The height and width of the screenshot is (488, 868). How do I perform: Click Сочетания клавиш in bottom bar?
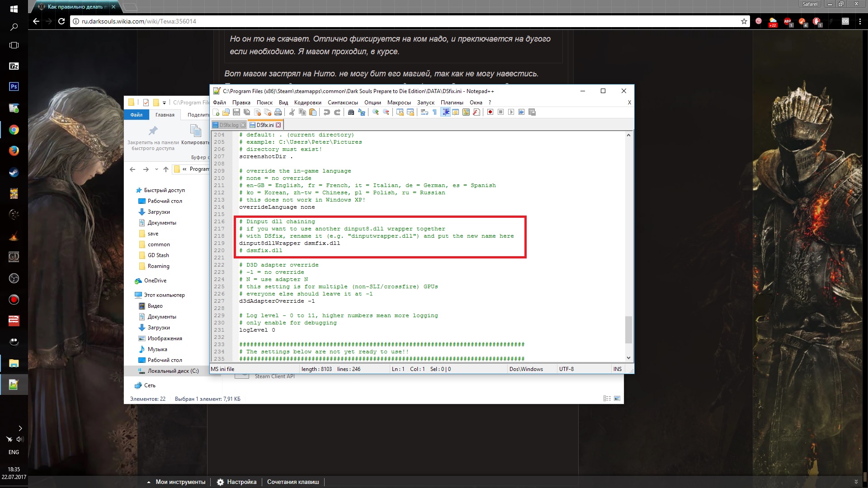293,482
